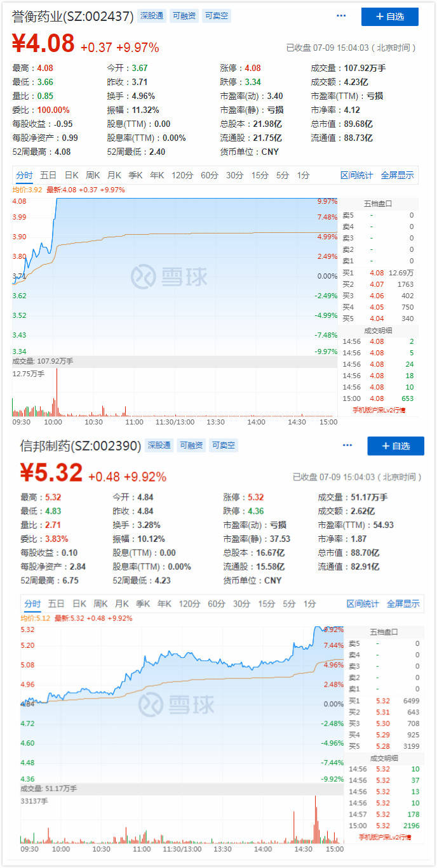Click 手机版沪深Lv2行情 link under 誉衡药业 trades
The height and width of the screenshot is (868, 437).
(379, 411)
